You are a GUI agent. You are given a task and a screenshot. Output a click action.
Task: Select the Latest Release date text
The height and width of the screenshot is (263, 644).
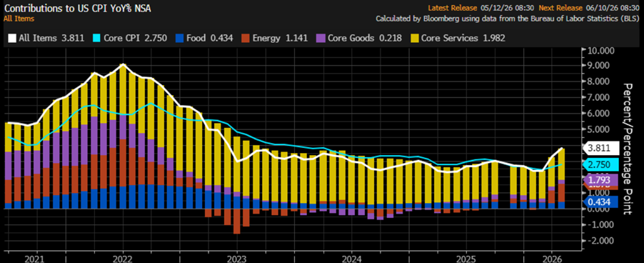[507, 8]
